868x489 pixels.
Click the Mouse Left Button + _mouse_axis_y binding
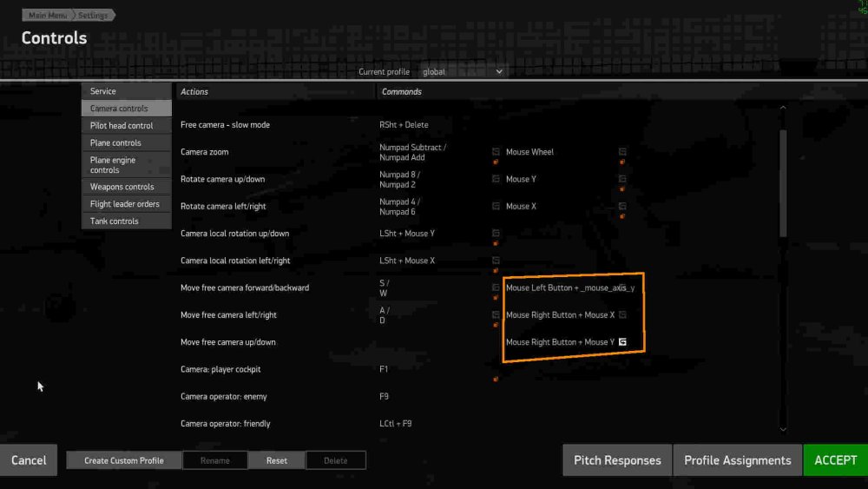pyautogui.click(x=570, y=287)
